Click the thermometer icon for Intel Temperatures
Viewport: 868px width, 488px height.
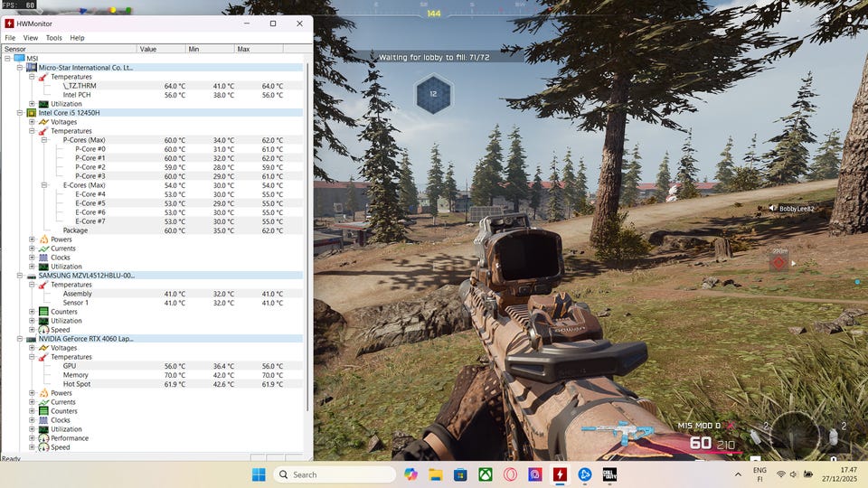tap(43, 131)
